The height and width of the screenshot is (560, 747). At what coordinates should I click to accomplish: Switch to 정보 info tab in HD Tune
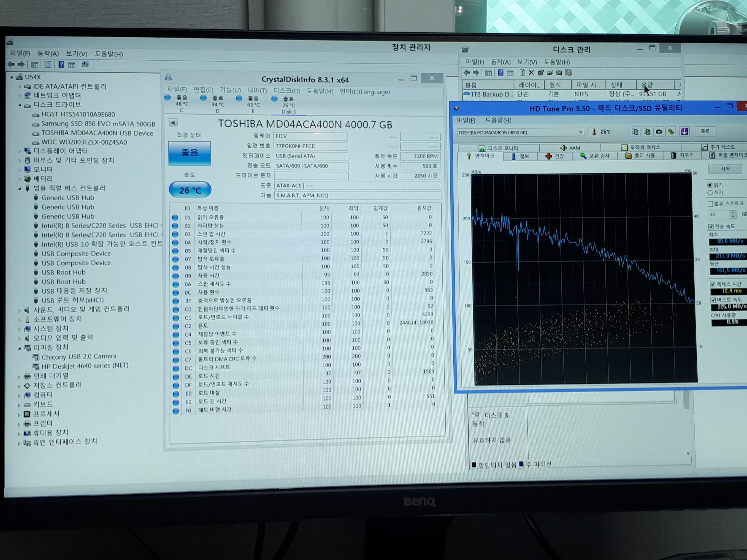tap(520, 156)
